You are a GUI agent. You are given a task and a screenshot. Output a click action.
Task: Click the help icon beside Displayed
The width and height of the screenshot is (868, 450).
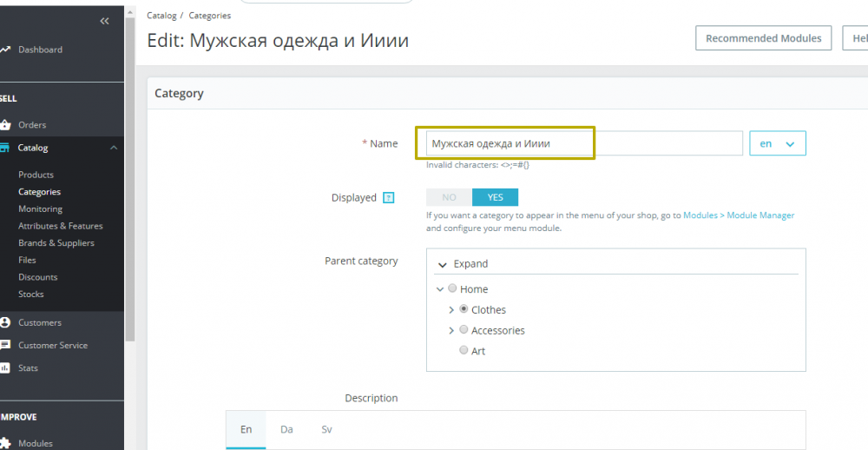[389, 198]
